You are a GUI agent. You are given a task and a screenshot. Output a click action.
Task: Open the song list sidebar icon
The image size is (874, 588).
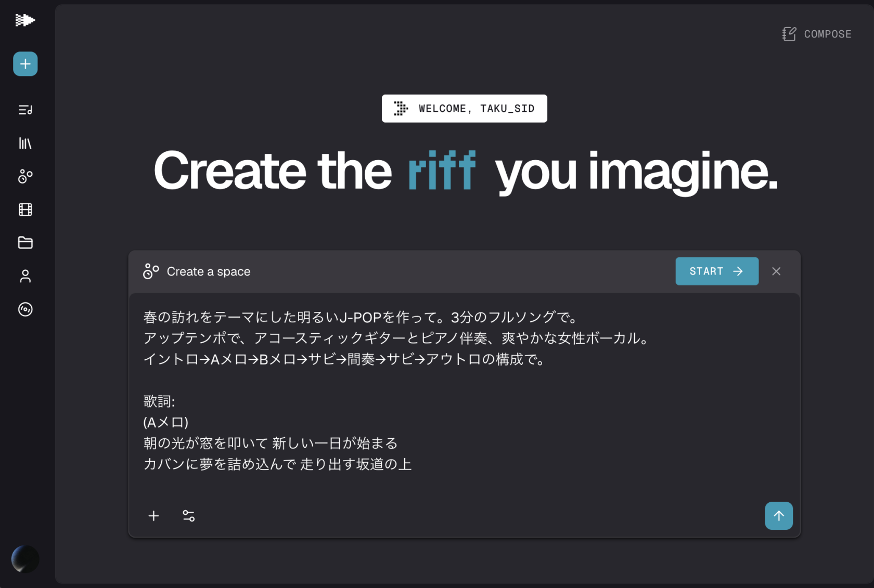point(25,110)
